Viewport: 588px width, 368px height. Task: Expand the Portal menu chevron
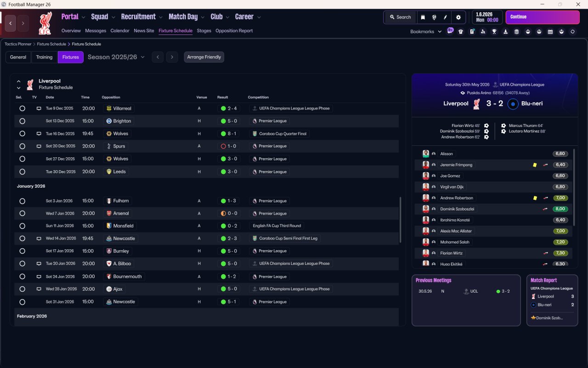(83, 17)
